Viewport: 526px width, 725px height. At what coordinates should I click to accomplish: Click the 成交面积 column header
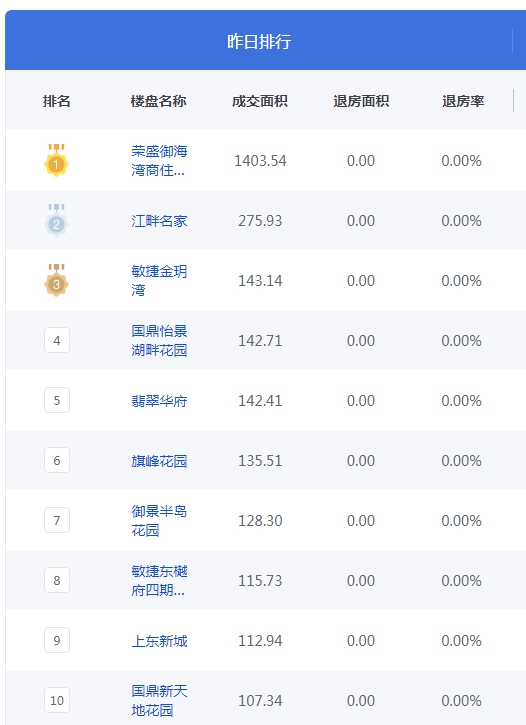260,101
